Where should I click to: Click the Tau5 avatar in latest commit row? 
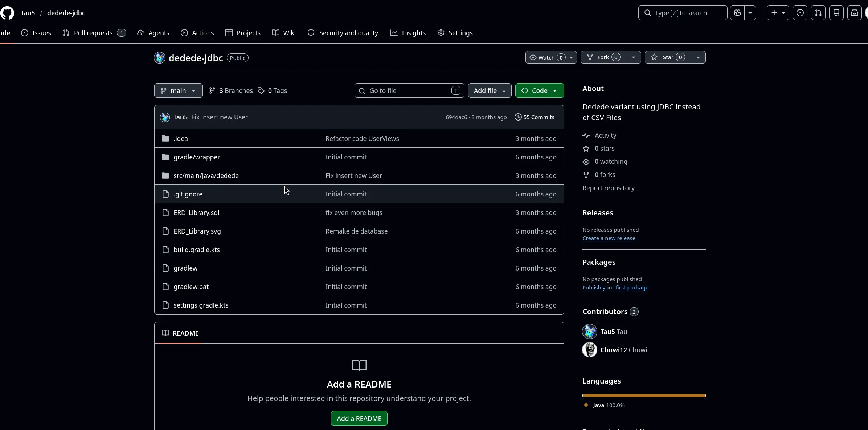tap(165, 117)
